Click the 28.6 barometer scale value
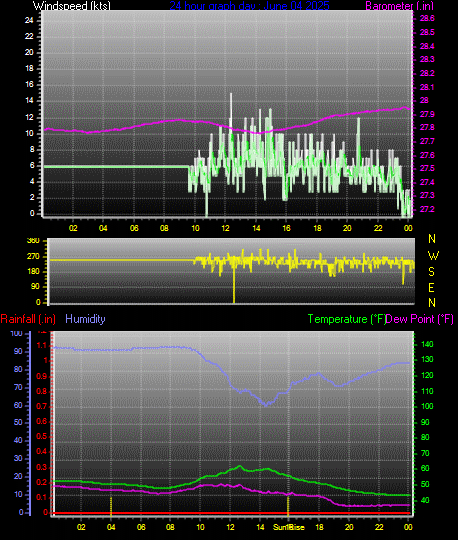Screen dimensions: 458x540 427,19
